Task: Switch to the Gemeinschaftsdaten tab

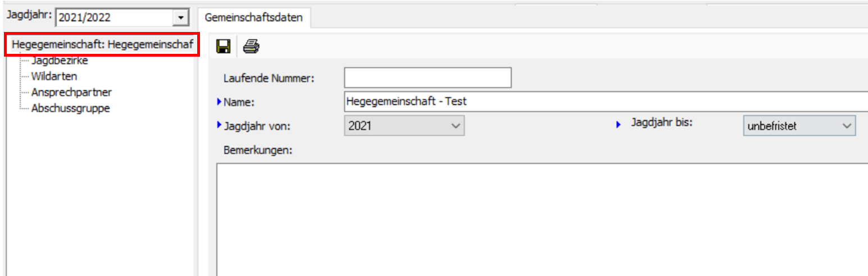Action: pyautogui.click(x=254, y=17)
